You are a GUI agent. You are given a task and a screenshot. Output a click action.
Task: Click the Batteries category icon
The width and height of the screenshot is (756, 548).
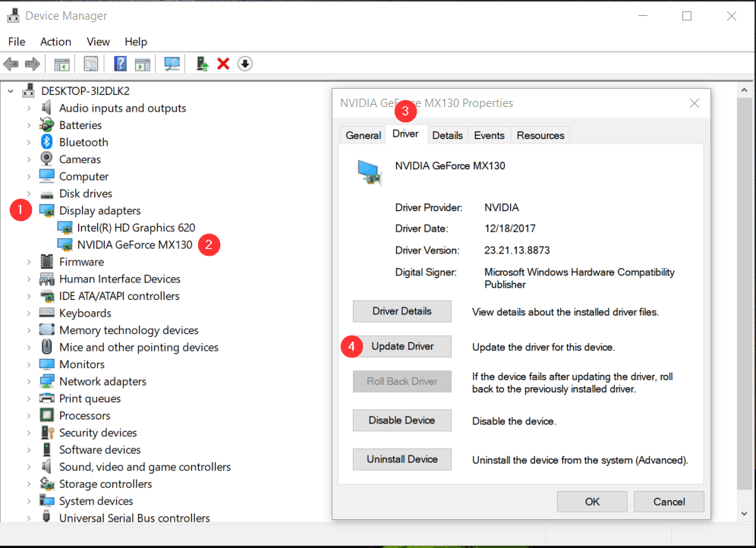tap(47, 124)
